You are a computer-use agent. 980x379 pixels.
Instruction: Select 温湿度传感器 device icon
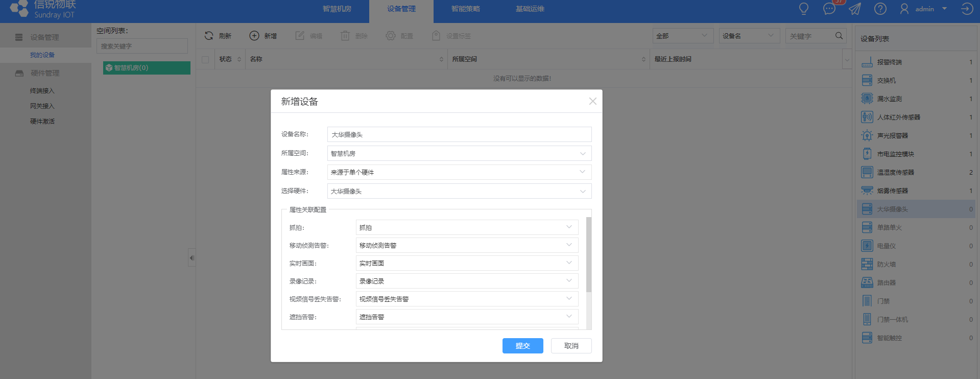coord(867,172)
